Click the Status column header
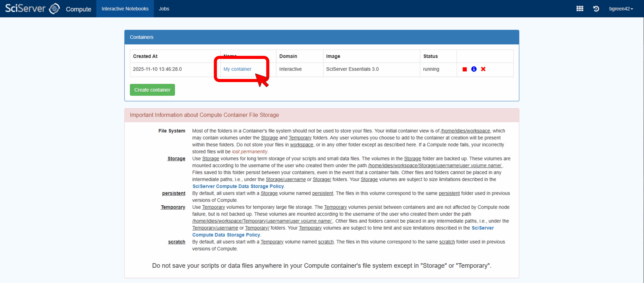The image size is (644, 283). 430,56
